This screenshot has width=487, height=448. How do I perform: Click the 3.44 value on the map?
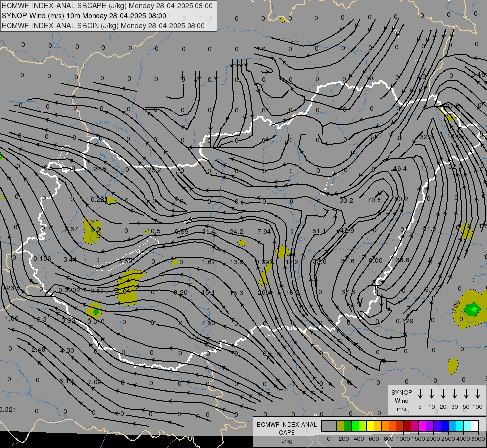(70, 260)
